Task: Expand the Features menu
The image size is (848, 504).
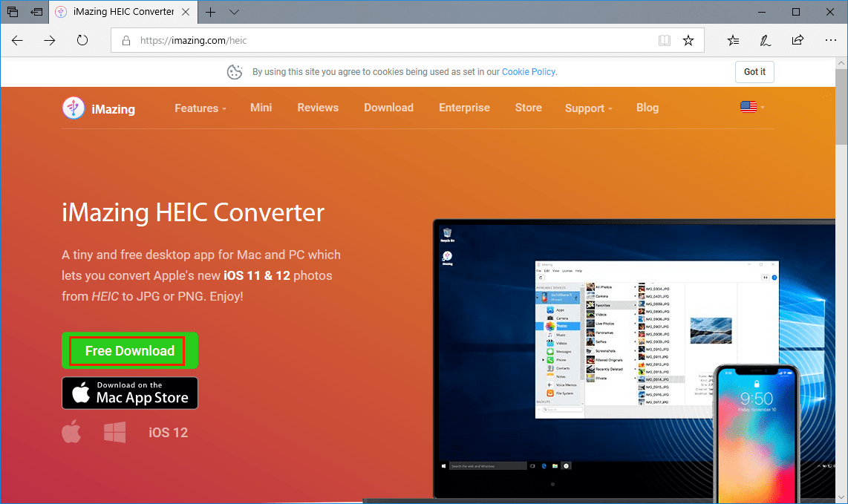Action: pyautogui.click(x=200, y=108)
